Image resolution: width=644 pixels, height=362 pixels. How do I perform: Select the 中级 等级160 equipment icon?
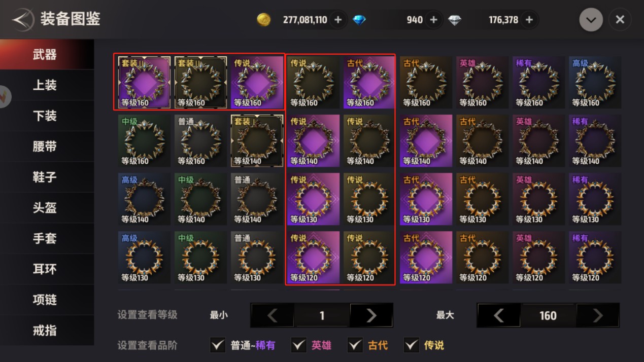pyautogui.click(x=144, y=140)
